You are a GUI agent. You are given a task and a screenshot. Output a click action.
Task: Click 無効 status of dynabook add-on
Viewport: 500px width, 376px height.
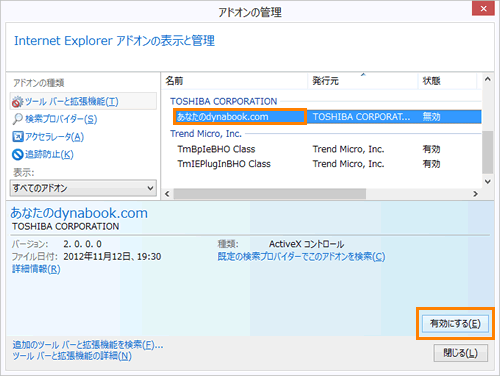coord(432,117)
